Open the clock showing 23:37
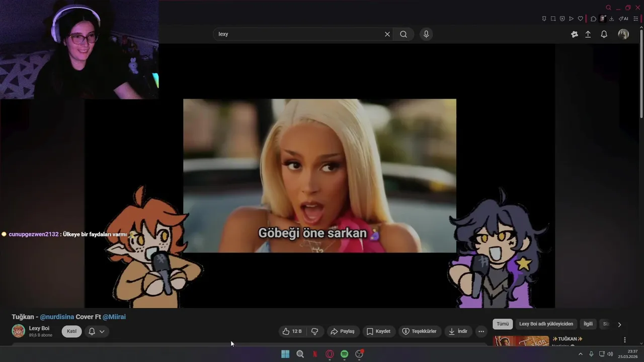The height and width of the screenshot is (362, 644). tap(628, 354)
